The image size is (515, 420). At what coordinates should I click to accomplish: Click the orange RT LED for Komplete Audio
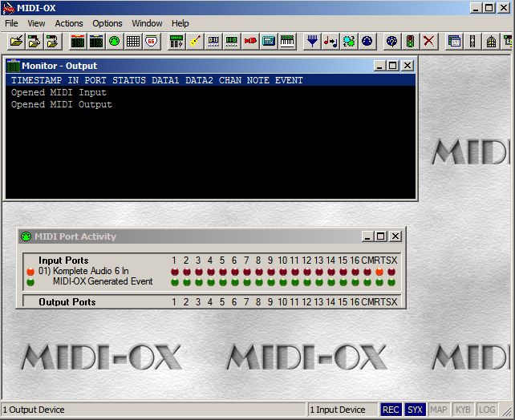coord(379,272)
